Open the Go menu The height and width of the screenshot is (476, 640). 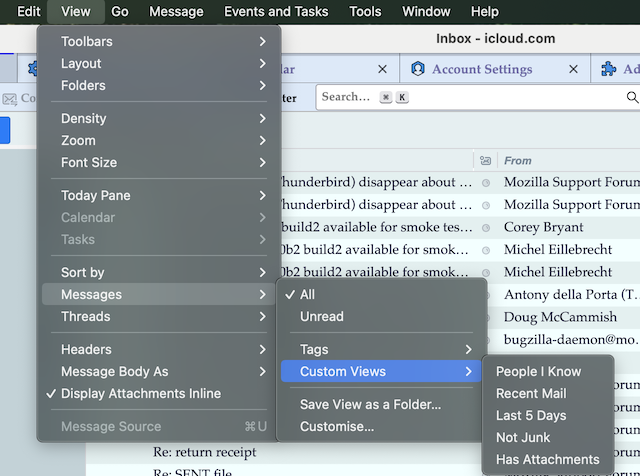[120, 11]
